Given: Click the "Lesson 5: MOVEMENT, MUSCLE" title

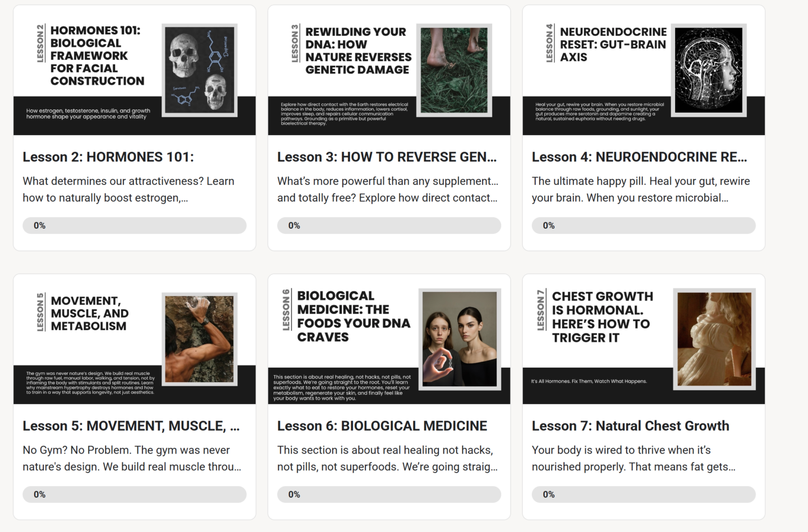Looking at the screenshot, I should (131, 426).
